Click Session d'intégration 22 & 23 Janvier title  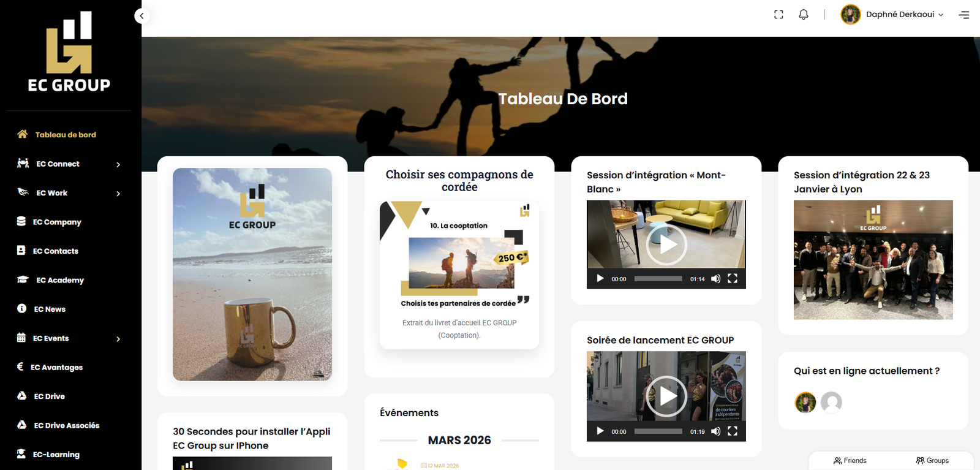click(x=862, y=182)
